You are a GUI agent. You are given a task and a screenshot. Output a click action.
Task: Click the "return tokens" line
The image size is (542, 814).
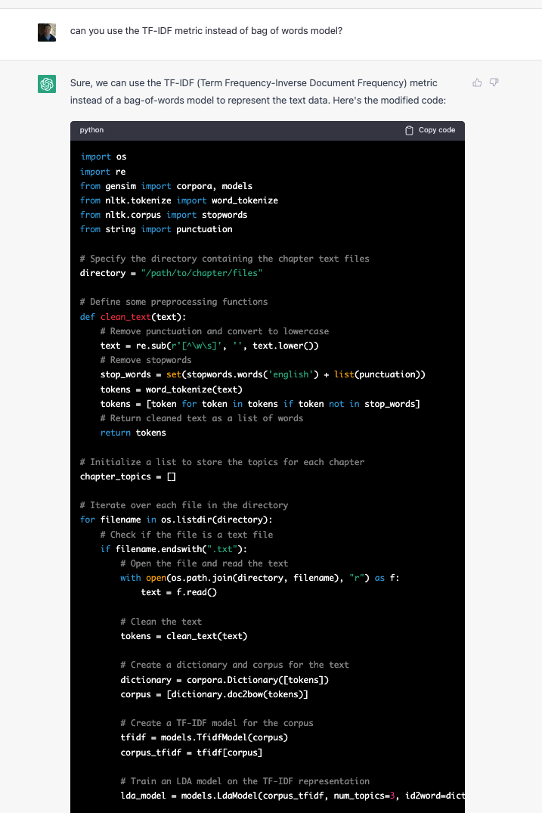pyautogui.click(x=133, y=432)
